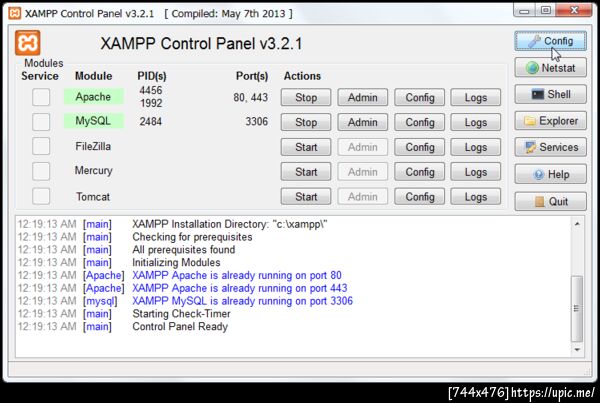Open Apache Admin page
600x403 pixels.
(362, 98)
